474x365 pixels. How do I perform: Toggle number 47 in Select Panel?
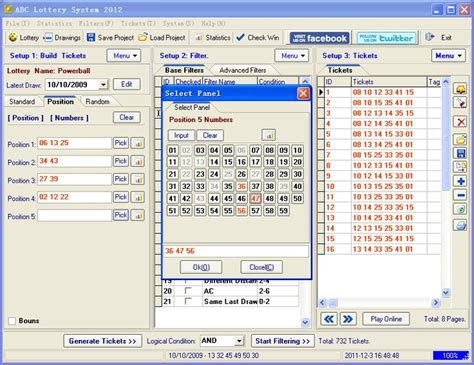(x=255, y=199)
